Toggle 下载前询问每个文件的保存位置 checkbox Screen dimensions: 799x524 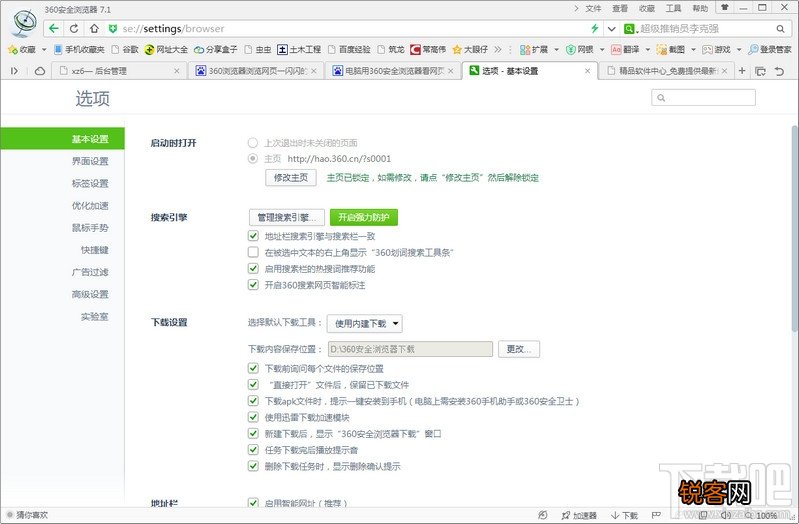(253, 368)
